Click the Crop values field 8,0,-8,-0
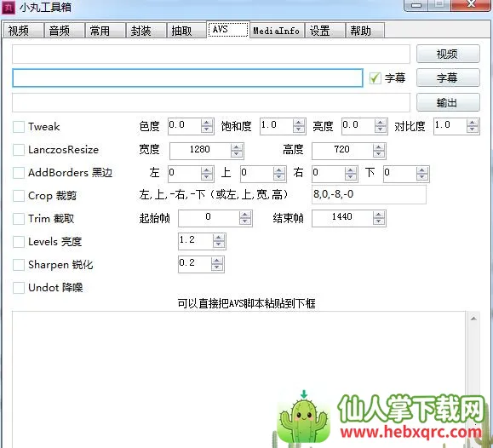The height and width of the screenshot is (448, 493). pyautogui.click(x=370, y=194)
